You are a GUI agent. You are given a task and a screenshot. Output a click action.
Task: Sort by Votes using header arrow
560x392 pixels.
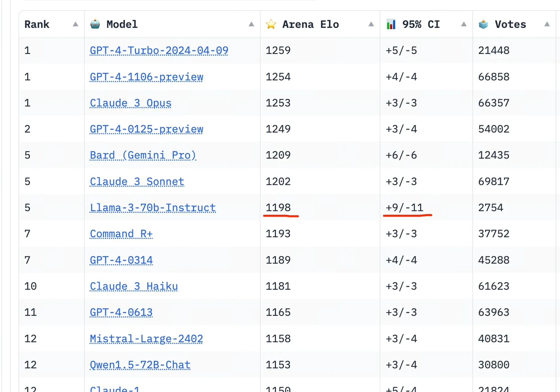[x=547, y=24]
